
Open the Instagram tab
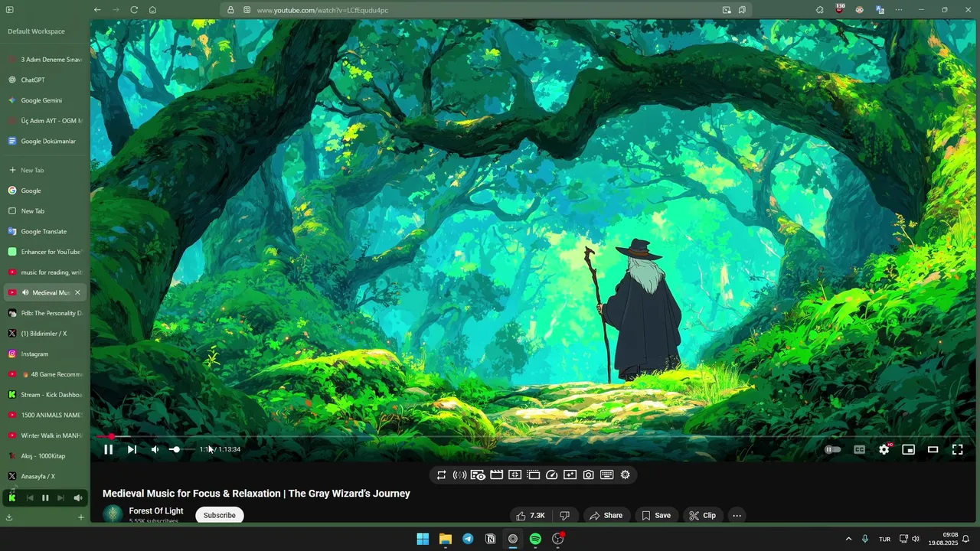[x=44, y=354]
